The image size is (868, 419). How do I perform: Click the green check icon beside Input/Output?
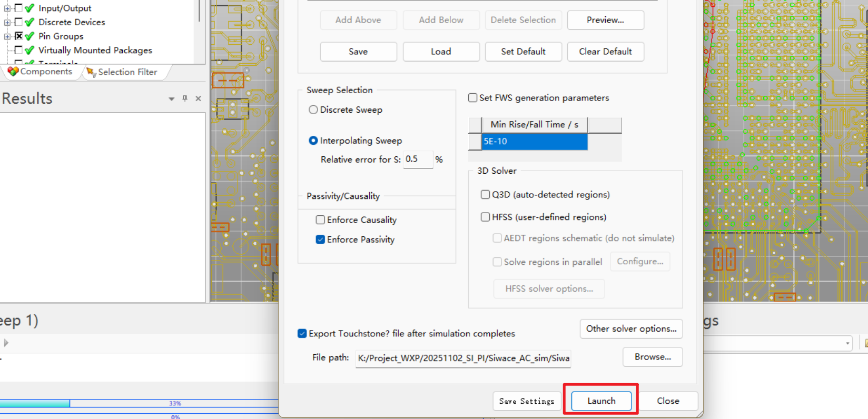coord(29,8)
